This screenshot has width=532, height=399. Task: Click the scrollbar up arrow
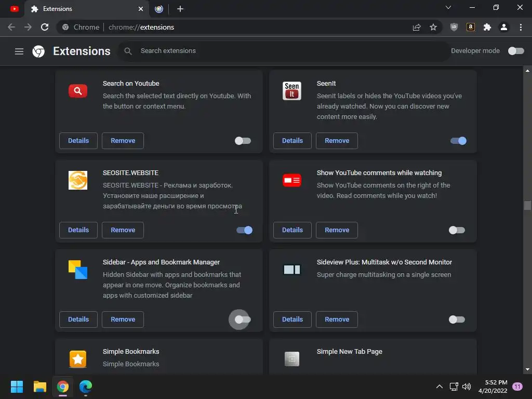click(527, 71)
